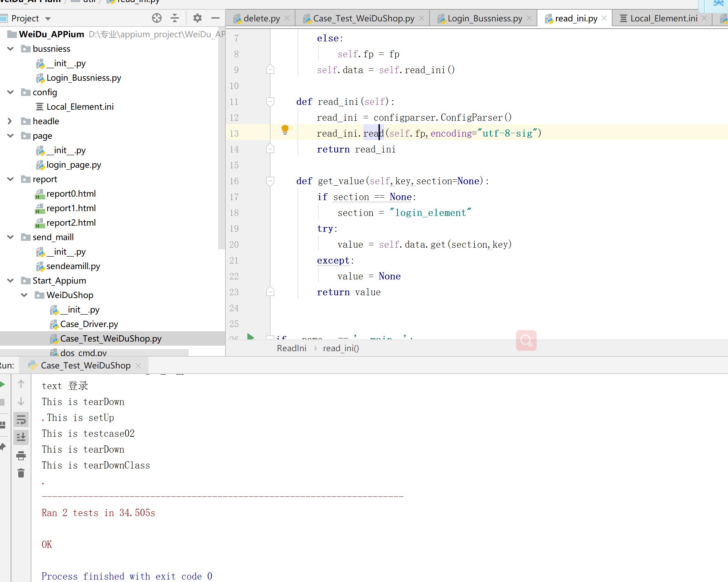
Task: Click the red search magnifier overlay
Action: click(x=526, y=341)
